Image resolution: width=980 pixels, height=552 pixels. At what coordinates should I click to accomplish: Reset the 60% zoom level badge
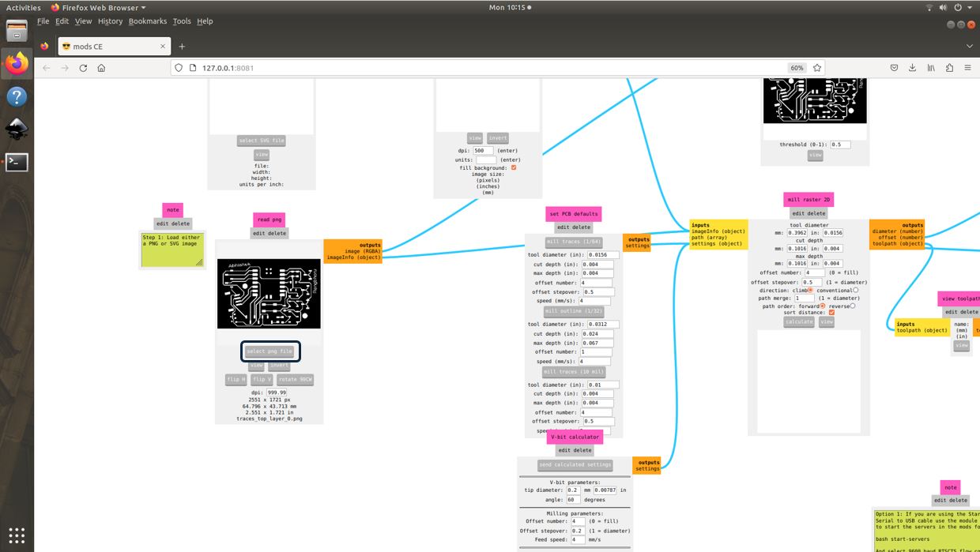point(797,68)
